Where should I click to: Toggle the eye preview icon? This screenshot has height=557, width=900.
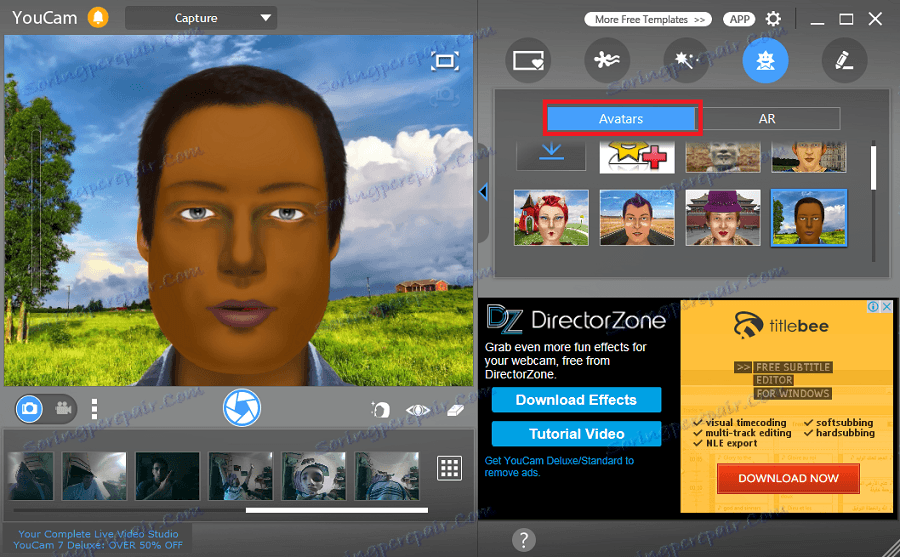click(417, 410)
